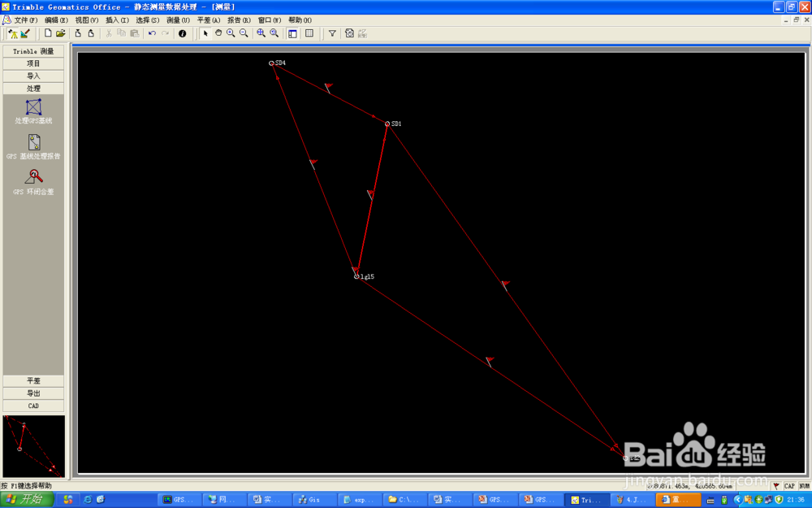Switch to survey view toolbar icon
Screen dimensions: 812x508
(x=13, y=33)
